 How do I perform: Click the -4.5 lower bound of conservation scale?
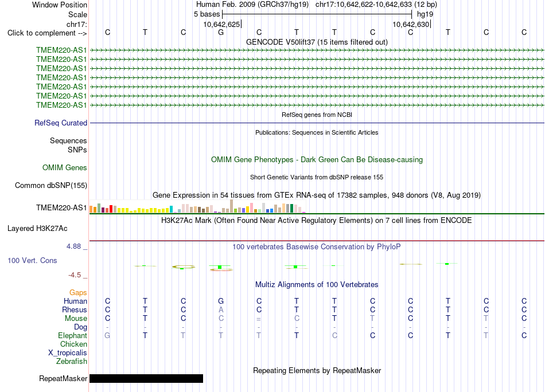coord(75,275)
